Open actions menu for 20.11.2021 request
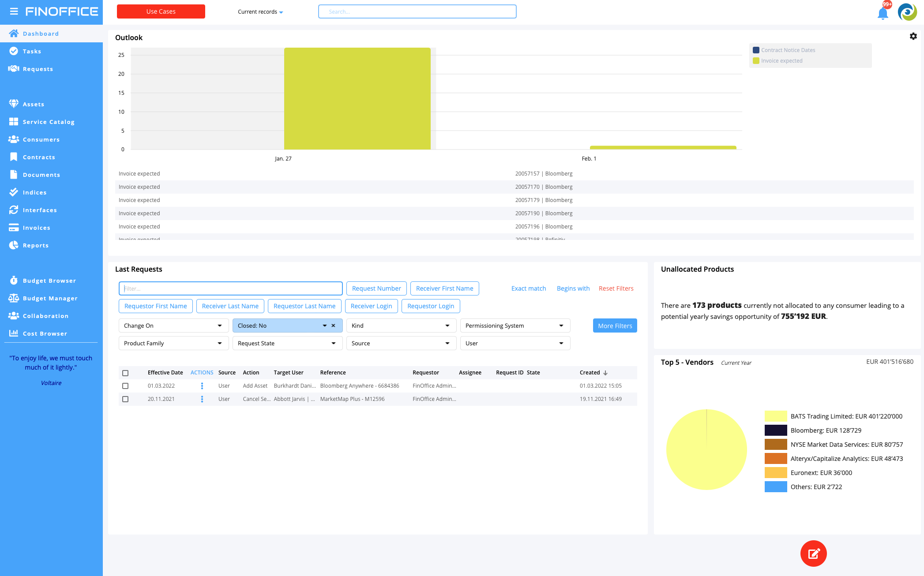924x576 pixels. coord(202,399)
